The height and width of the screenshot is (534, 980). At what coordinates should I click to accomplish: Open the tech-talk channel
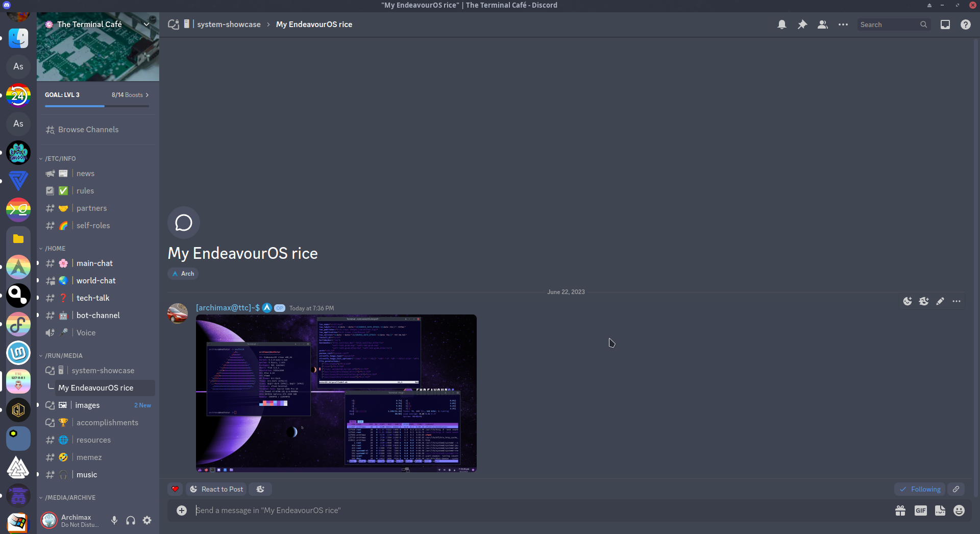click(92, 298)
